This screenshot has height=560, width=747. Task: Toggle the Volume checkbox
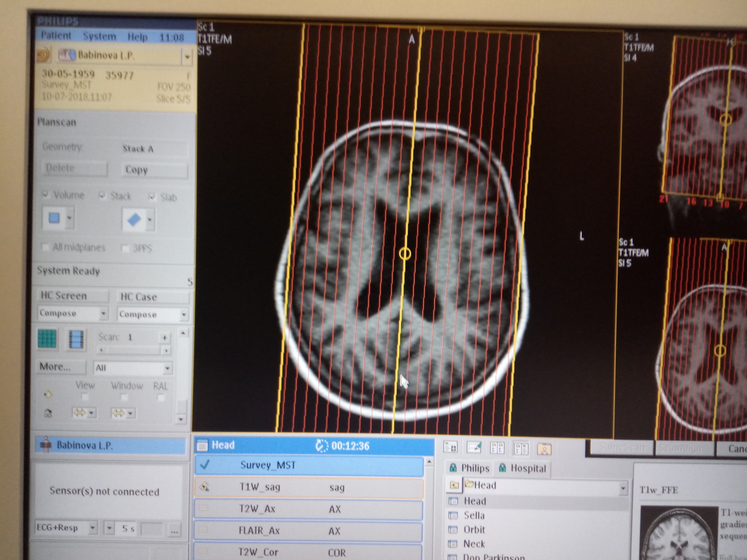(46, 194)
